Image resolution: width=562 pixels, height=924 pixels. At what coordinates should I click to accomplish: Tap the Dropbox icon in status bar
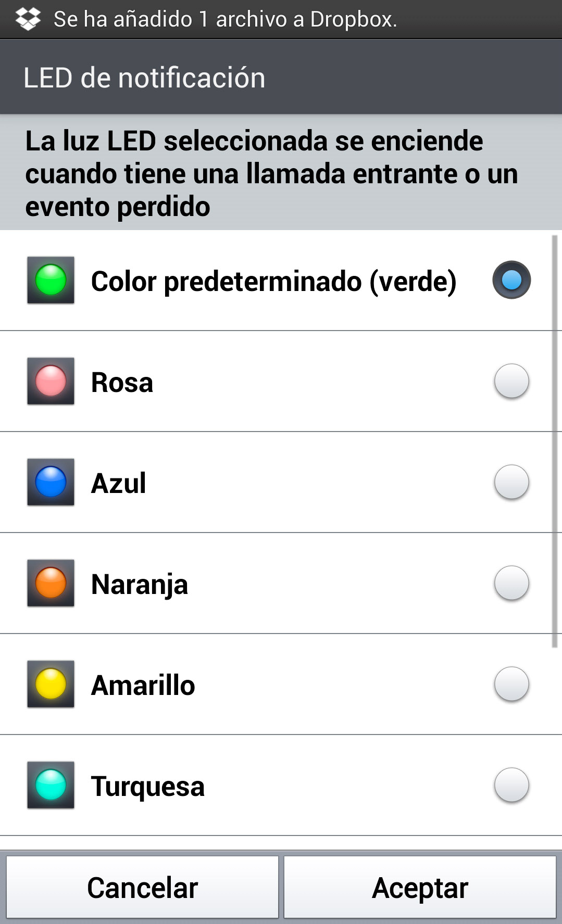click(x=28, y=19)
